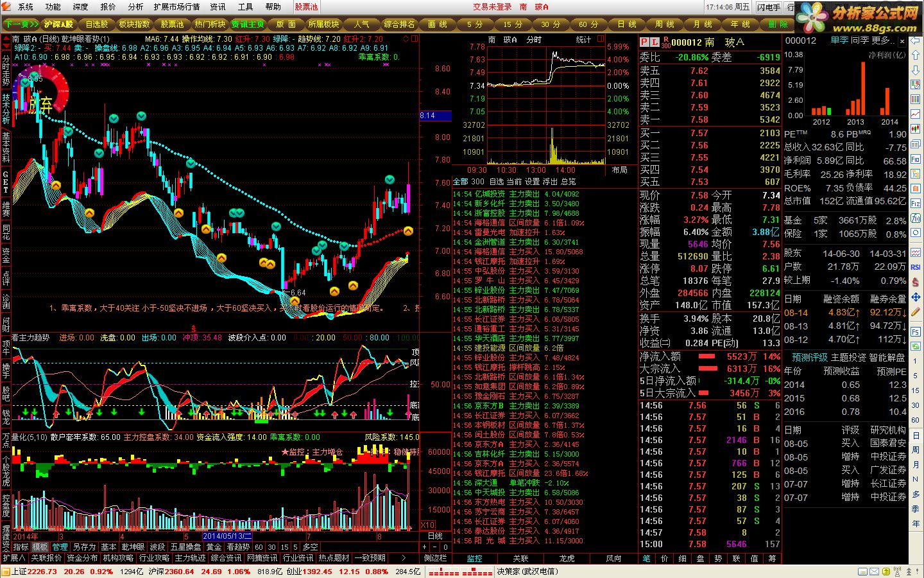Viewport: 924px width, 578px height.
Task: Open the 工具 menu
Action: 246,7
